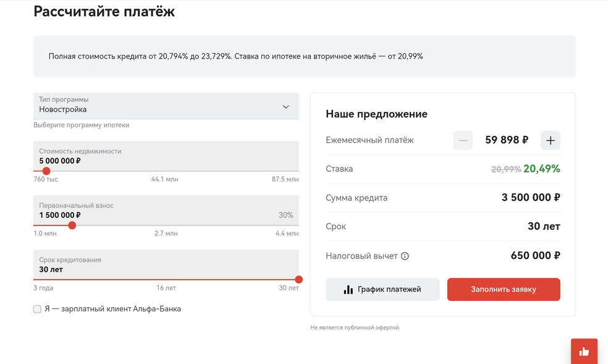This screenshot has width=608, height=364.
Task: Click the thumbs-up feedback icon
Action: click(x=584, y=352)
